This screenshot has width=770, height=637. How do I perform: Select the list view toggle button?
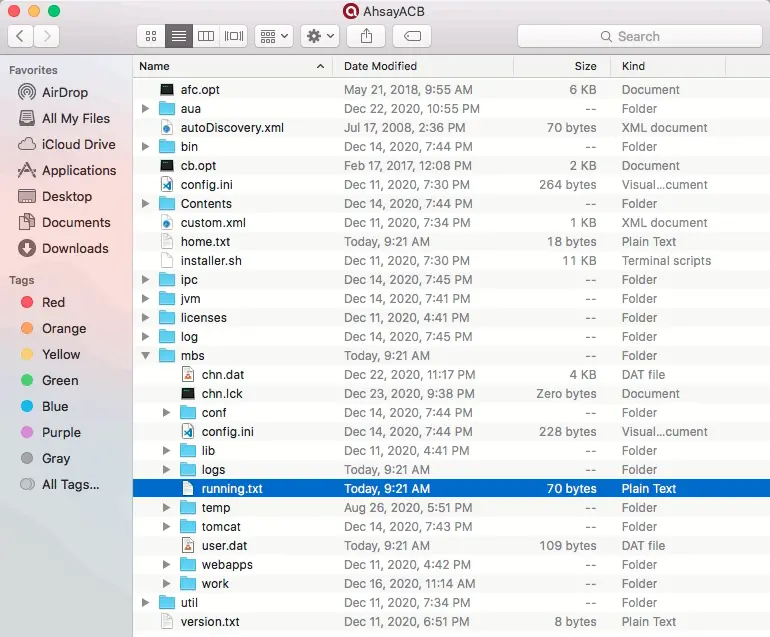[x=179, y=36]
